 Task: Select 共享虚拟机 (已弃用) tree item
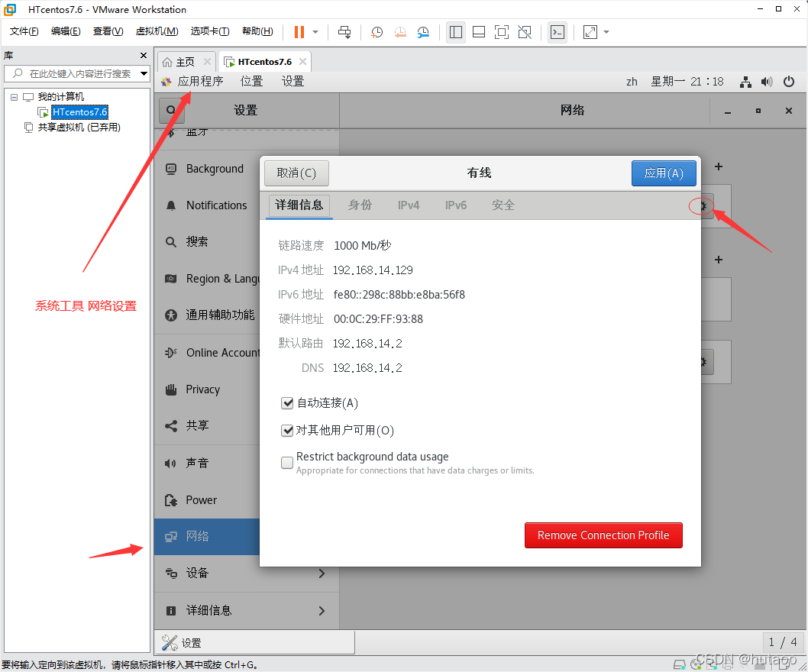79,128
